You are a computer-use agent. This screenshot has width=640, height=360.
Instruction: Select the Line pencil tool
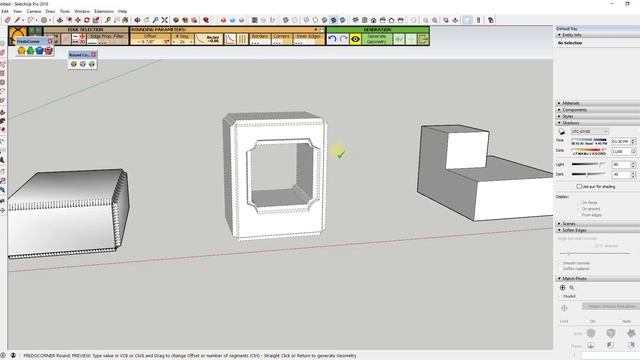click(18, 20)
